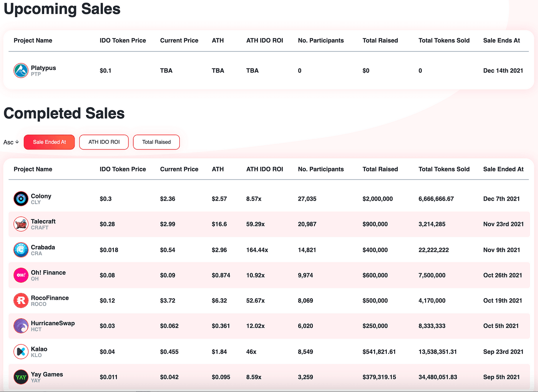The width and height of the screenshot is (538, 392).
Task: Sort completed sales by Total Raised
Action: click(156, 142)
